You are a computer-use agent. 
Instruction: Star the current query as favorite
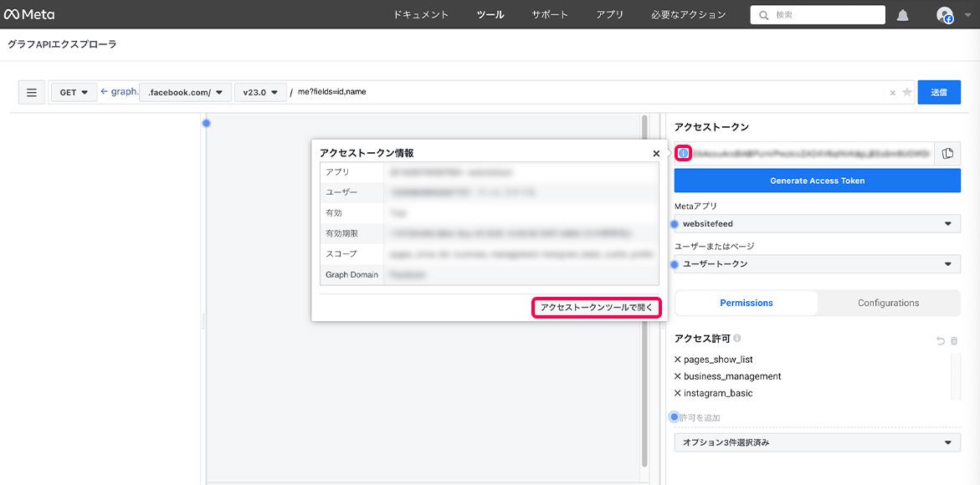(907, 93)
